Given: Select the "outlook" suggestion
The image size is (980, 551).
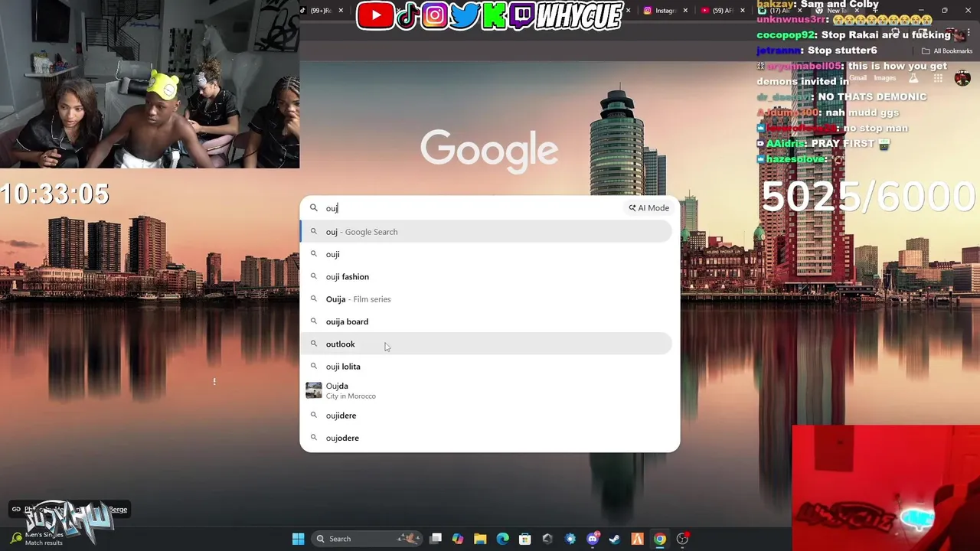Looking at the screenshot, I should point(486,344).
